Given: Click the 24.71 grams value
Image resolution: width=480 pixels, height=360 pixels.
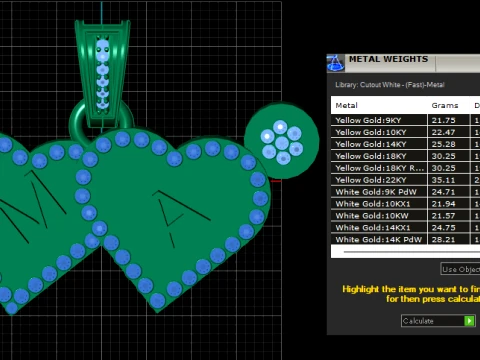Looking at the screenshot, I should click(x=443, y=192).
